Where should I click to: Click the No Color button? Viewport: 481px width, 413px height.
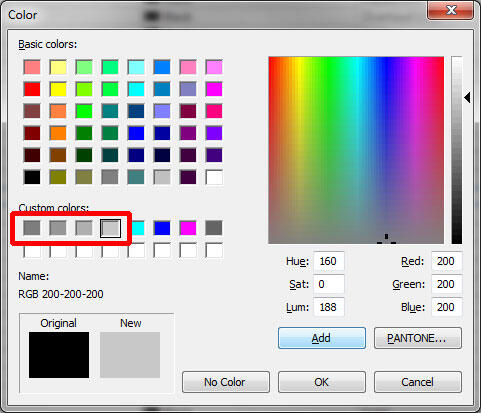click(226, 382)
